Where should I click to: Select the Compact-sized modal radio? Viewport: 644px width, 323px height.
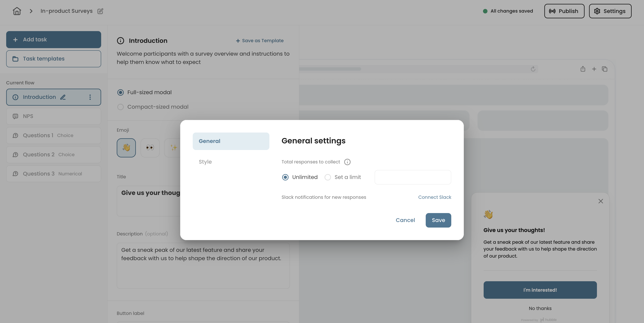(121, 107)
